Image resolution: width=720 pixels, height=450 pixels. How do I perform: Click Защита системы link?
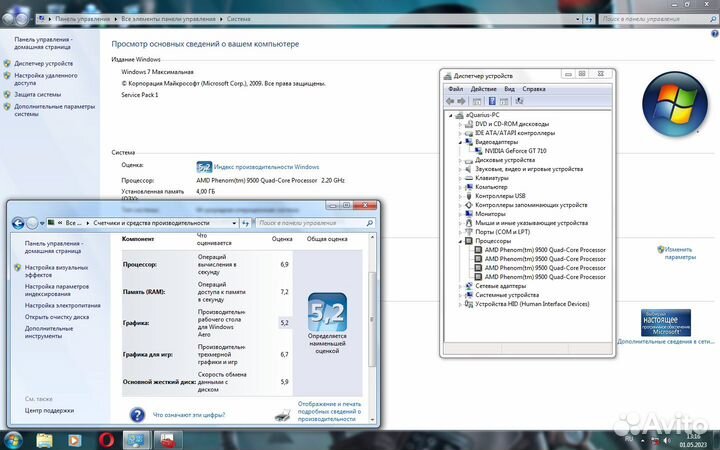coord(38,94)
